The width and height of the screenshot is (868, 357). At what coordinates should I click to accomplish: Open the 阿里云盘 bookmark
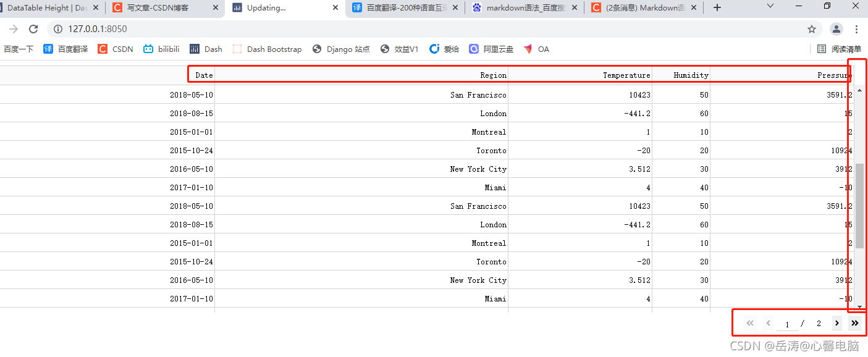tap(491, 49)
